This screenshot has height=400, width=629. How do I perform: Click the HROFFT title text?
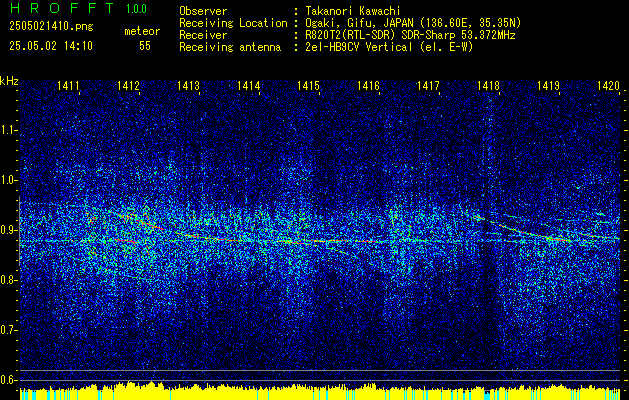tap(62, 8)
